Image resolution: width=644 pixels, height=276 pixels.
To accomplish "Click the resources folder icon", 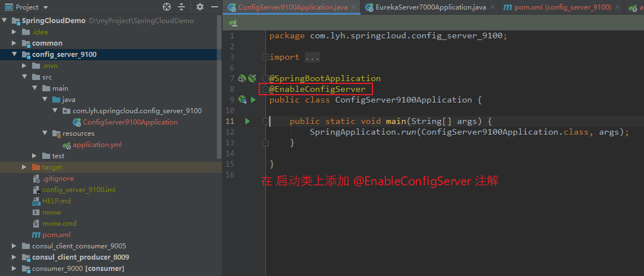I will [56, 133].
